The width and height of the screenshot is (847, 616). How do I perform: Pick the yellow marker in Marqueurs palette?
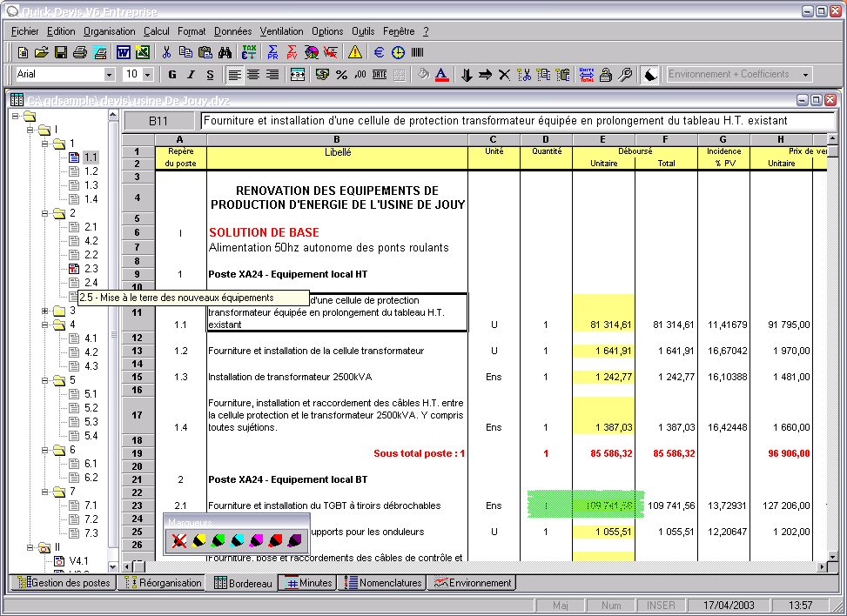click(198, 541)
